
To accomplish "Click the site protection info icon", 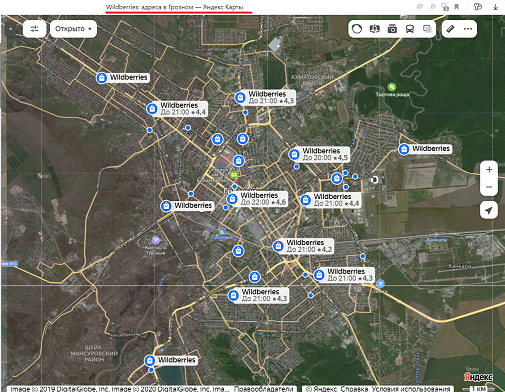I will [444, 7].
